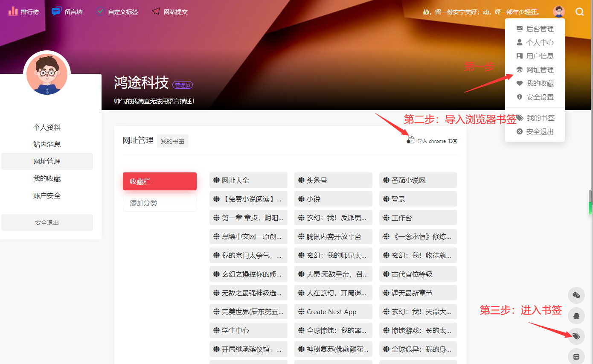Click the sidebar 安全退出 button
The height and width of the screenshot is (364, 593).
[x=47, y=223]
